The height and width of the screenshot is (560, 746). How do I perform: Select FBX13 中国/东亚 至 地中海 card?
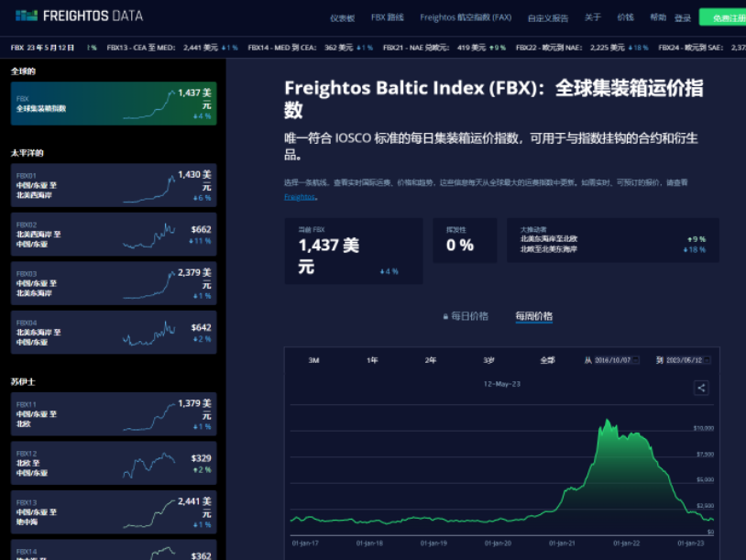click(114, 512)
